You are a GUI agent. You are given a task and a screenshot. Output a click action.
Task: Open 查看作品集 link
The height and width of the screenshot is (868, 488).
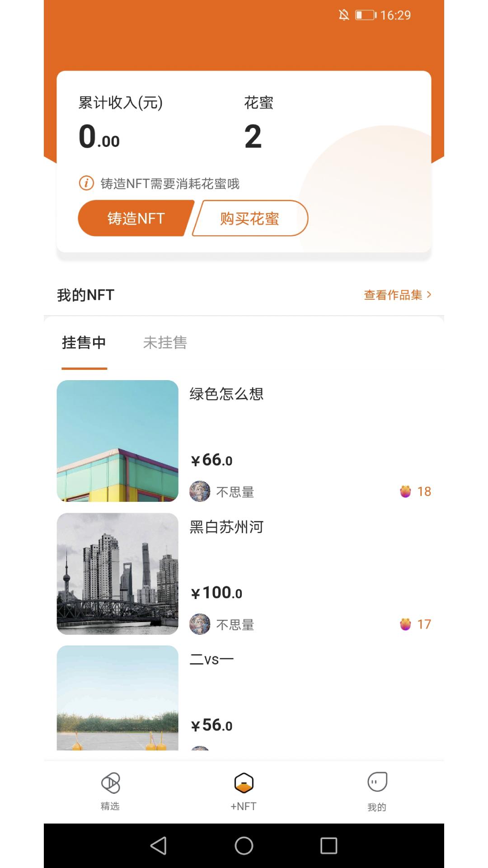[393, 295]
